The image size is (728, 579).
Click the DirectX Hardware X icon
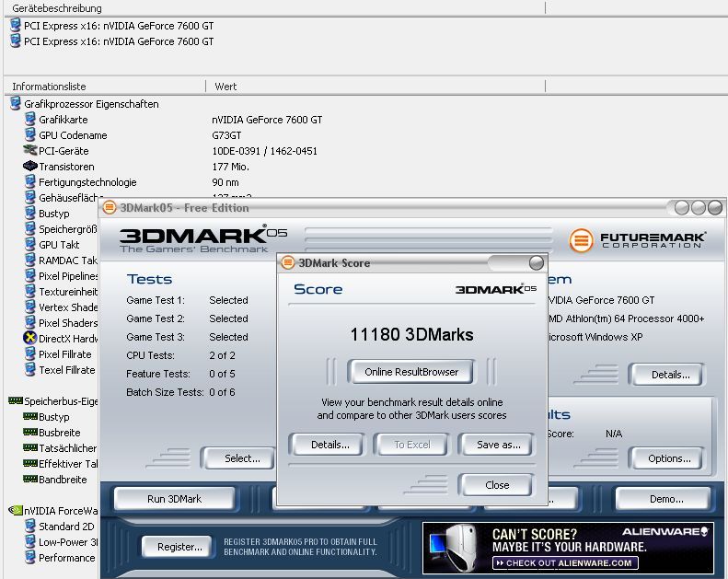coord(29,338)
